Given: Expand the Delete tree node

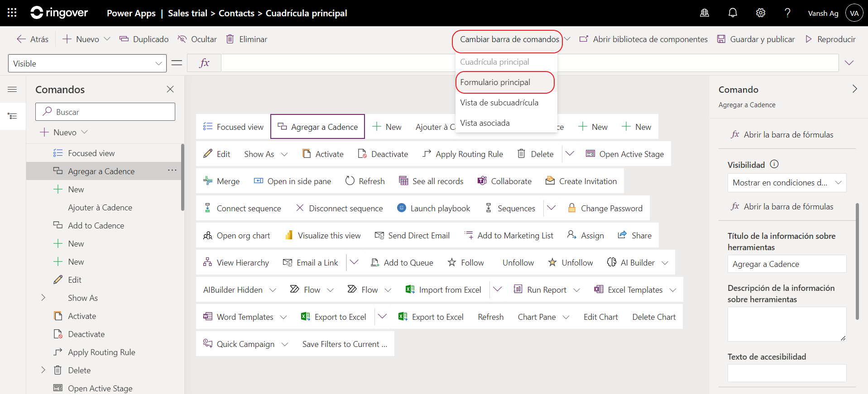Looking at the screenshot, I should 43,370.
